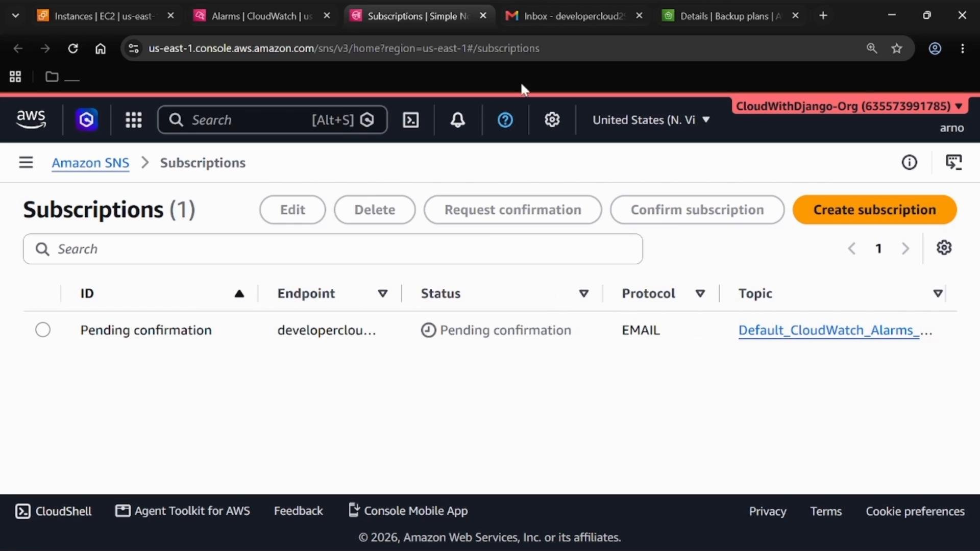Sort by Protocol column arrow
Viewport: 980px width, 551px height.
(700, 293)
